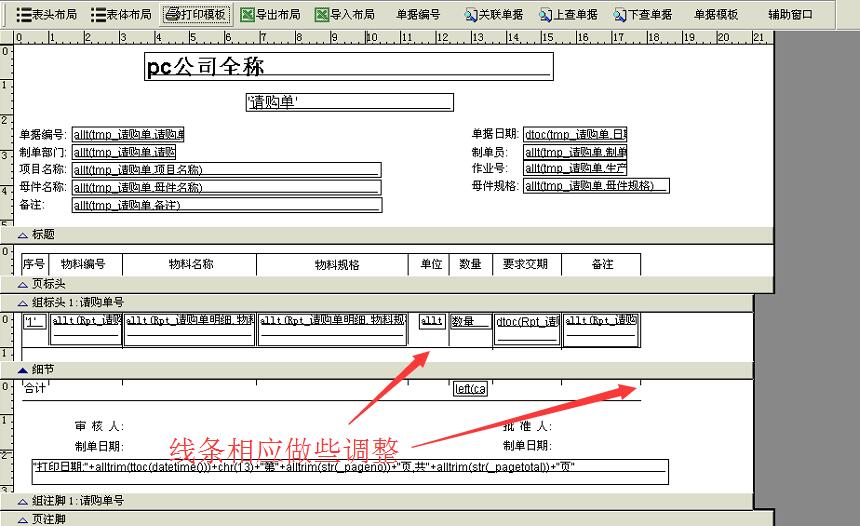This screenshot has width=860, height=526.
Task: Open the 表体布局 body layout
Action: click(x=121, y=15)
